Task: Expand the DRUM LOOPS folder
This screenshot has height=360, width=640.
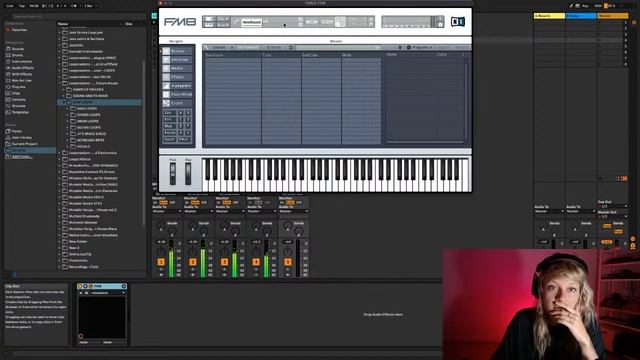Action: pyautogui.click(x=68, y=121)
